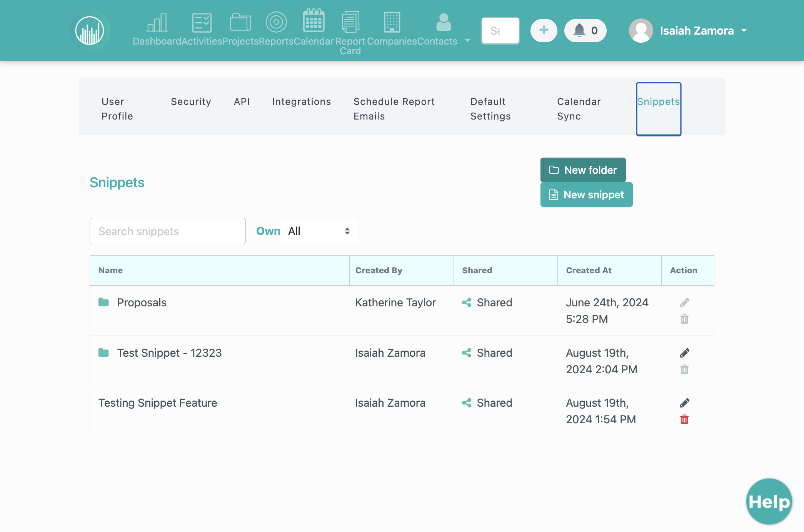The height and width of the screenshot is (532, 804).
Task: Open the Schedule Report Emails tab
Action: (394, 109)
